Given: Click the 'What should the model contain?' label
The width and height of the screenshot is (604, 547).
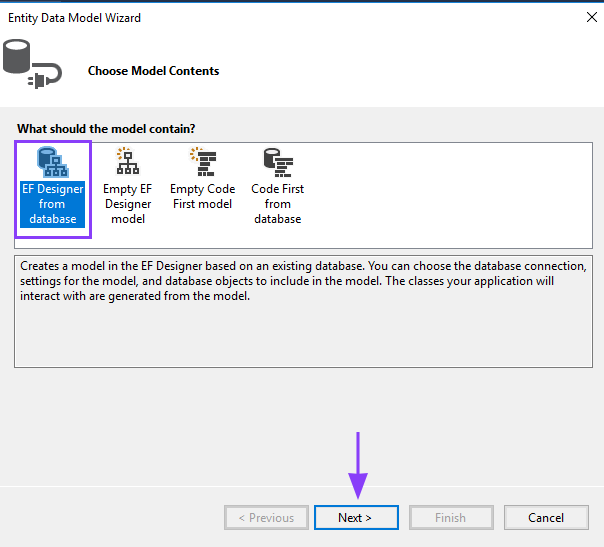Looking at the screenshot, I should (106, 129).
